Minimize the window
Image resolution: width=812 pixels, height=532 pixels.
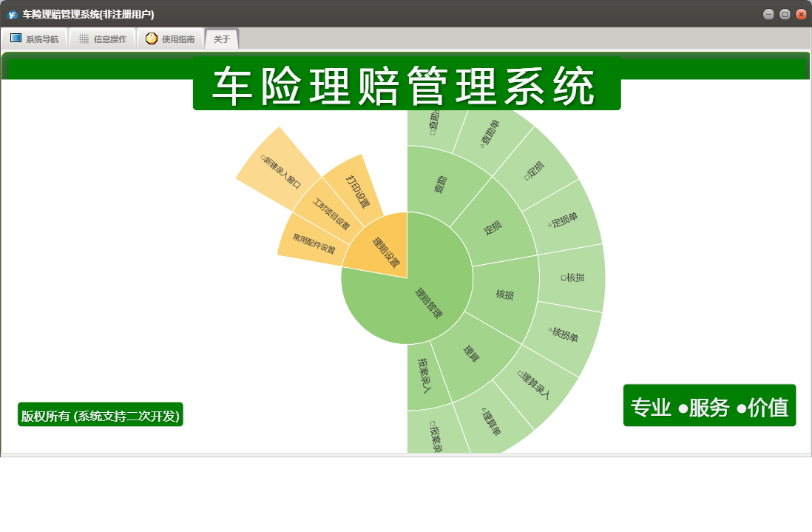click(x=768, y=15)
